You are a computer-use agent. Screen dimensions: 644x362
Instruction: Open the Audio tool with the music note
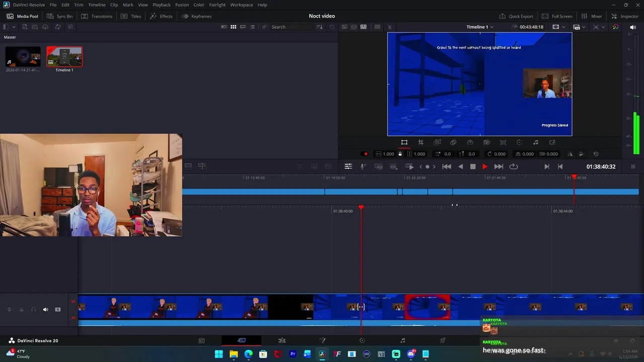[536, 142]
